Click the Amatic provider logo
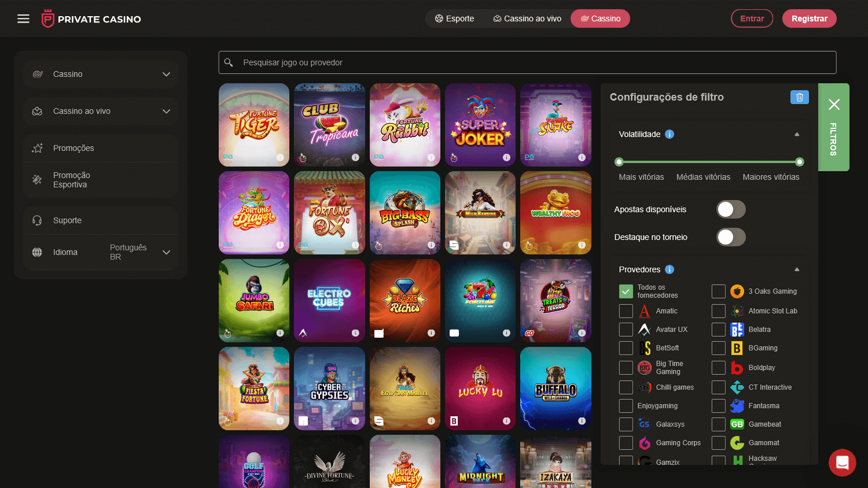Viewport: 868px width, 488px height. coord(645,311)
